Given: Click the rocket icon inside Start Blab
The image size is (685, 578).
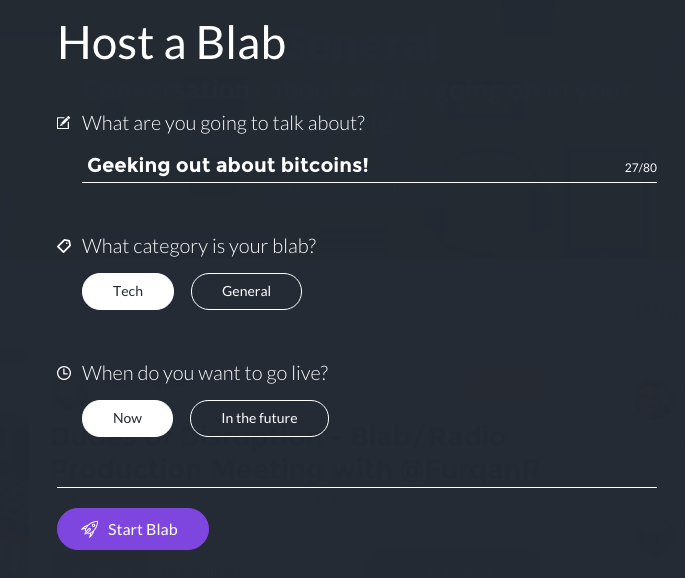Looking at the screenshot, I should (90, 529).
